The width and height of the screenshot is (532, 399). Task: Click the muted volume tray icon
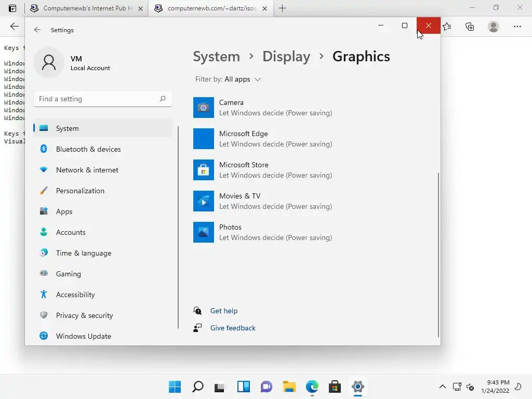coord(470,387)
